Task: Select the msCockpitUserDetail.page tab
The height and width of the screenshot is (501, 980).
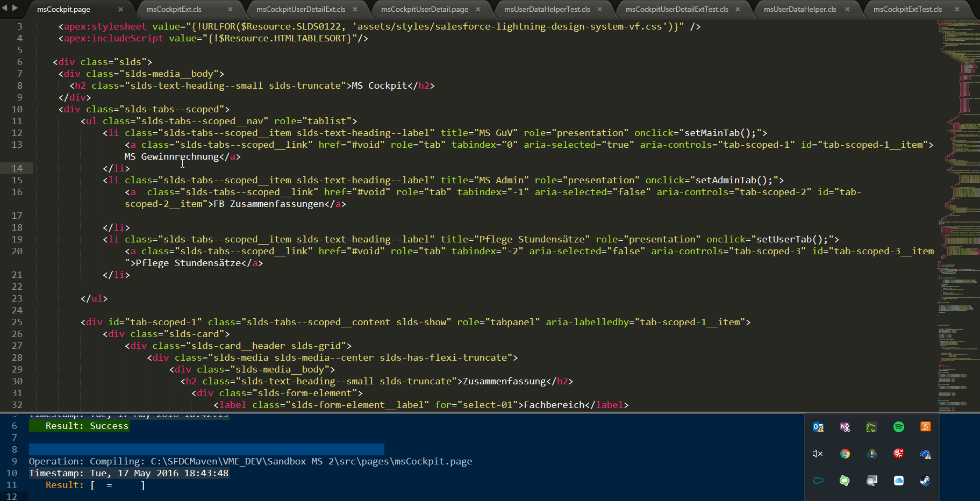Action: (x=424, y=9)
